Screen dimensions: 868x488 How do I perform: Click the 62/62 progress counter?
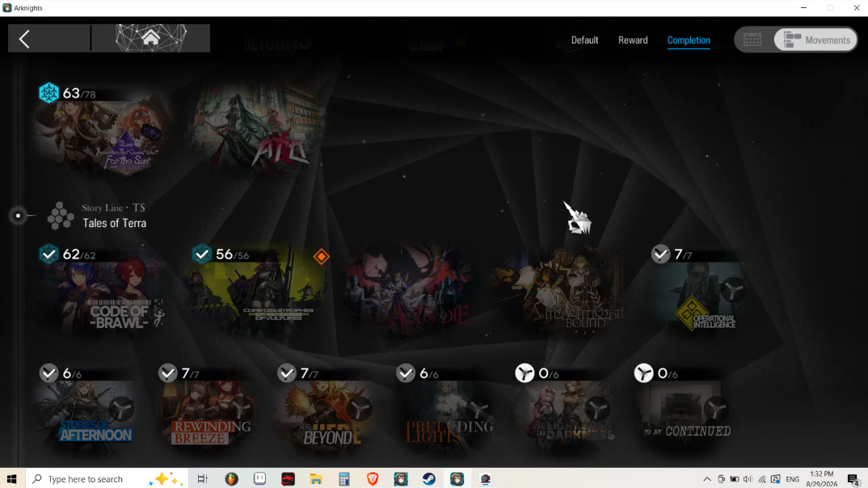79,255
